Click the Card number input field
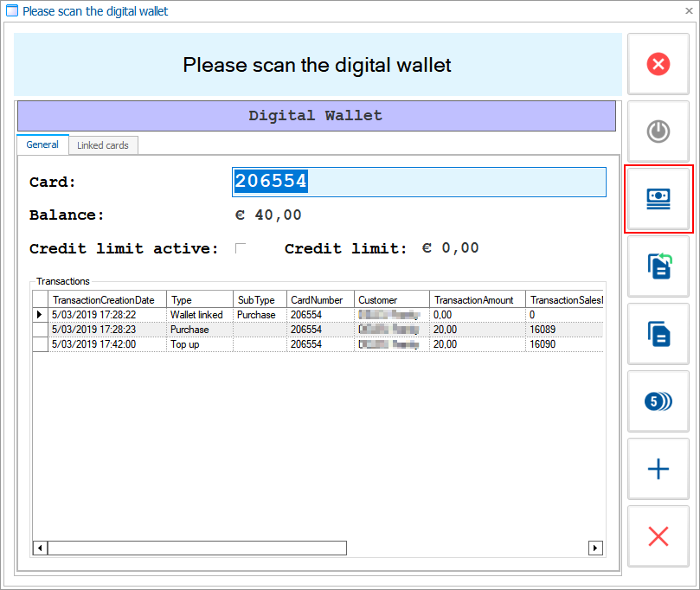 point(419,182)
